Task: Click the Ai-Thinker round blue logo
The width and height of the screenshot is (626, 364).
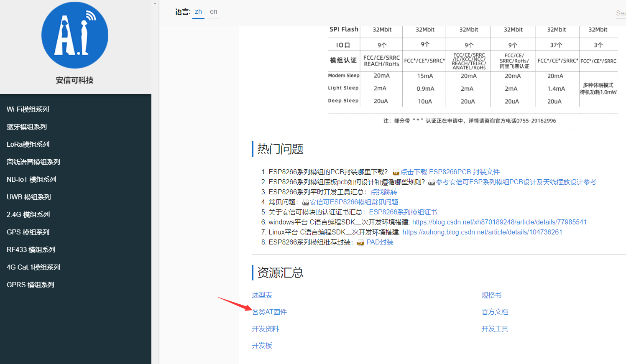Action: (x=75, y=35)
